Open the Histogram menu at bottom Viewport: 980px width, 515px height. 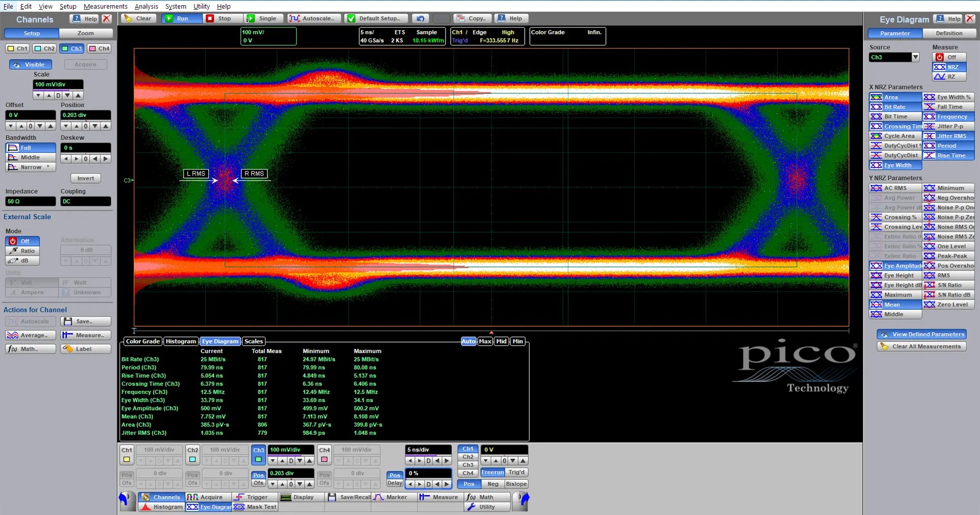pyautogui.click(x=161, y=507)
